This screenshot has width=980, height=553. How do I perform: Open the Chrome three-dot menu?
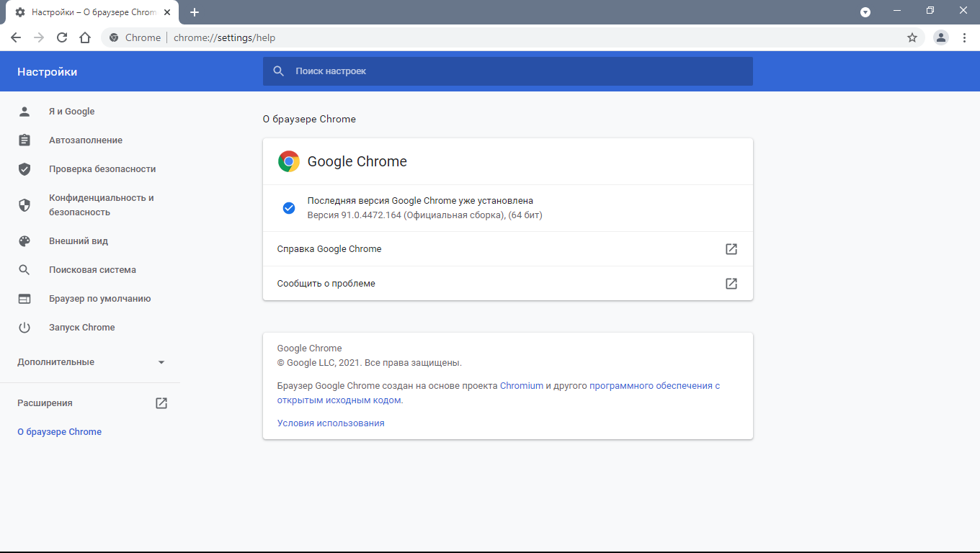(x=964, y=37)
